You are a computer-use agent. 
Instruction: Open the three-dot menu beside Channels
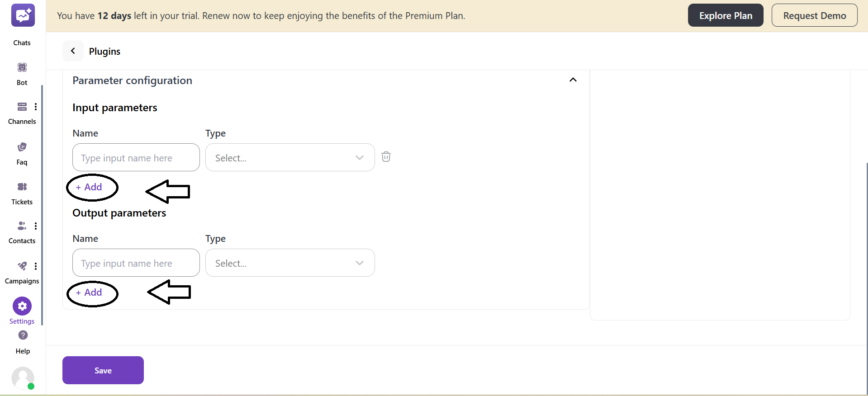pos(36,107)
